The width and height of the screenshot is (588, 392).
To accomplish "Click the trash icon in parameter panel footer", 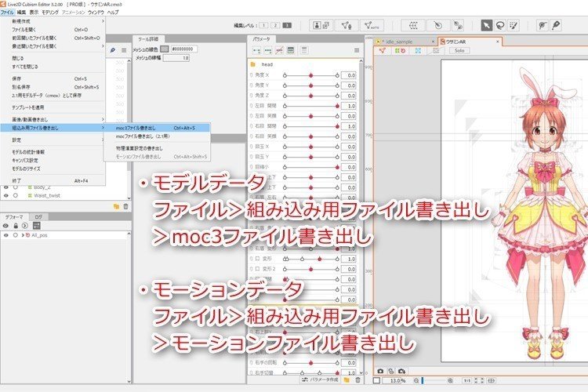I will (x=358, y=380).
